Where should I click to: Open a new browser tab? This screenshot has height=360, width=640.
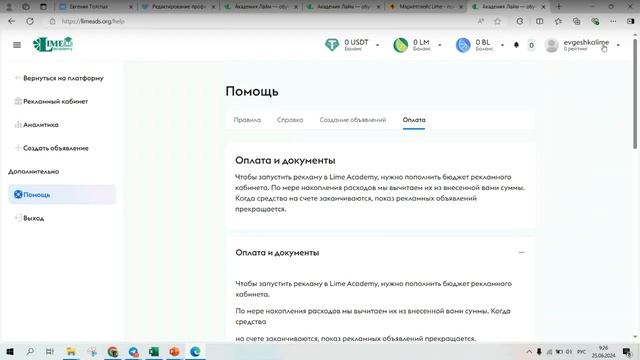pyautogui.click(x=559, y=7)
